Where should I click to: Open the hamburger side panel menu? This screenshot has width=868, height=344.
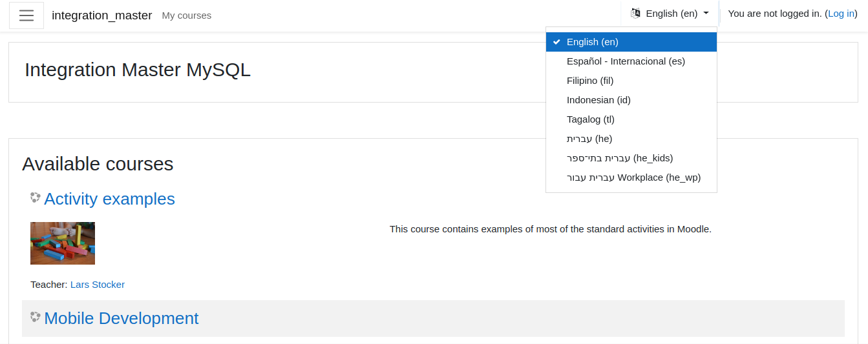pyautogui.click(x=26, y=15)
